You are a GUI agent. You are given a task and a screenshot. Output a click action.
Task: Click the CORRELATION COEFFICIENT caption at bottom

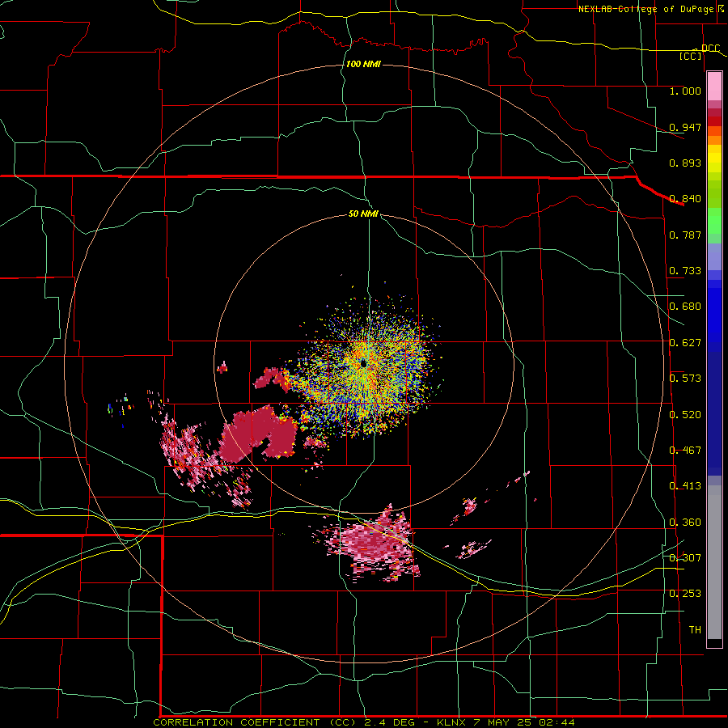pyautogui.click(x=364, y=722)
